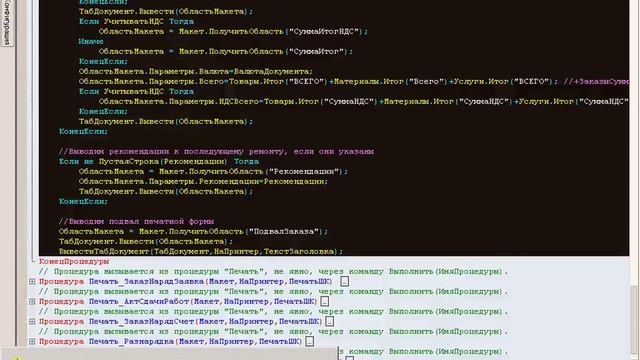The width and height of the screenshot is (640, 360).
Task: Click the КонецПроцедуры keyword
Action: pos(74,262)
